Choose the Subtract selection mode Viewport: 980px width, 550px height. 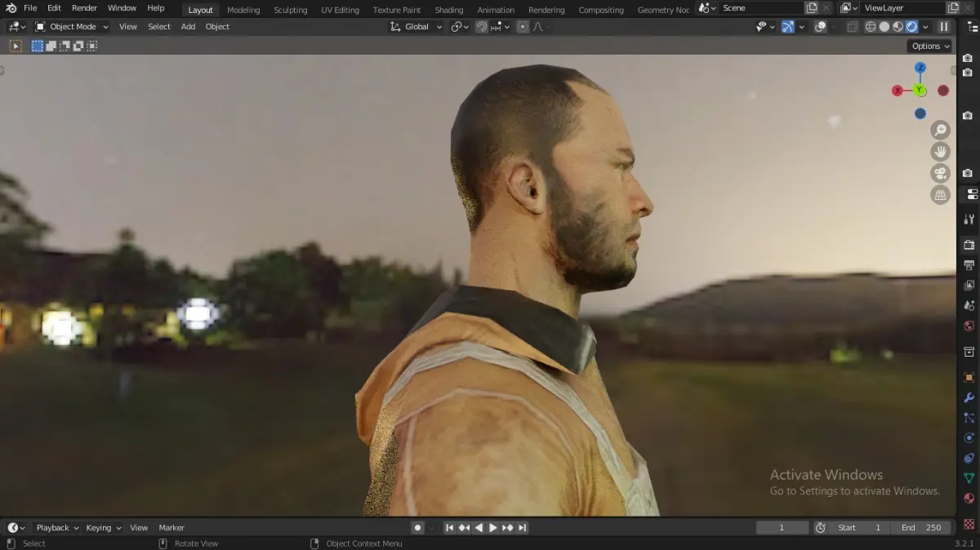65,46
